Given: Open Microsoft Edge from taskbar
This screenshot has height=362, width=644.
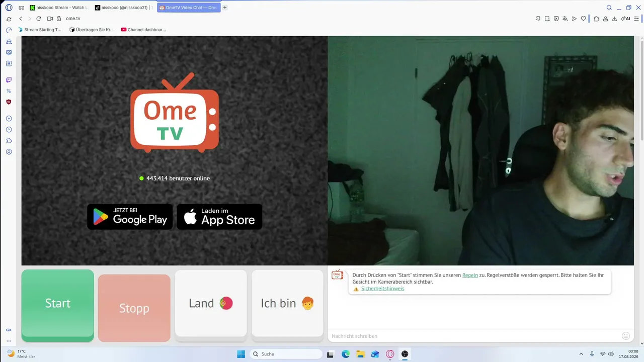Looking at the screenshot, I should click(346, 354).
